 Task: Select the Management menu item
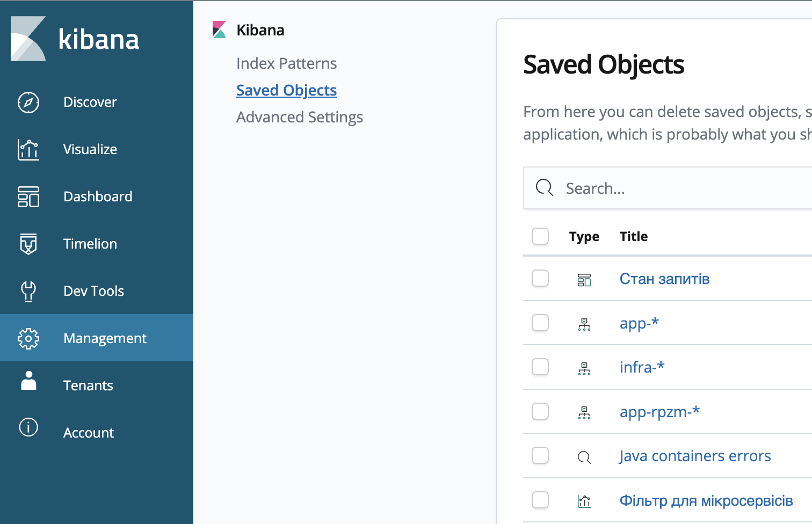click(97, 338)
